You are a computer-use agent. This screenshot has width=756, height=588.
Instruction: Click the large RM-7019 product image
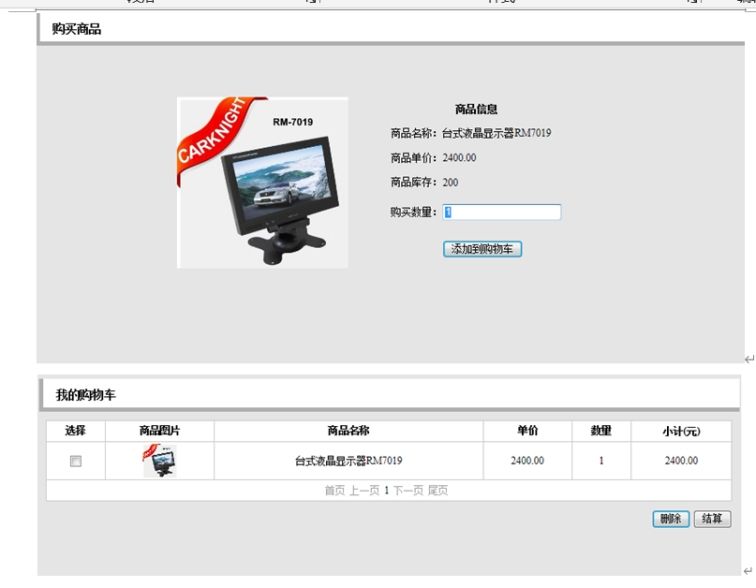[262, 183]
